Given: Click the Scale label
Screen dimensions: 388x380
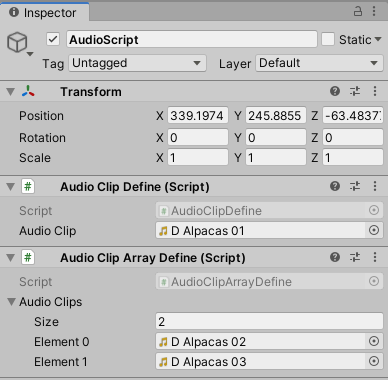Looking at the screenshot, I should tap(35, 158).
